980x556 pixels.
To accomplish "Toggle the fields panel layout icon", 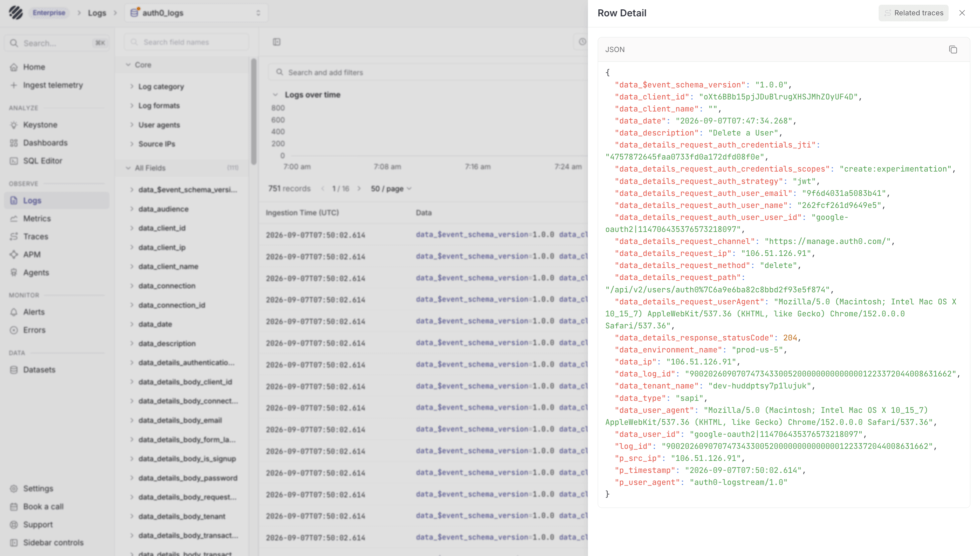I will (x=277, y=42).
